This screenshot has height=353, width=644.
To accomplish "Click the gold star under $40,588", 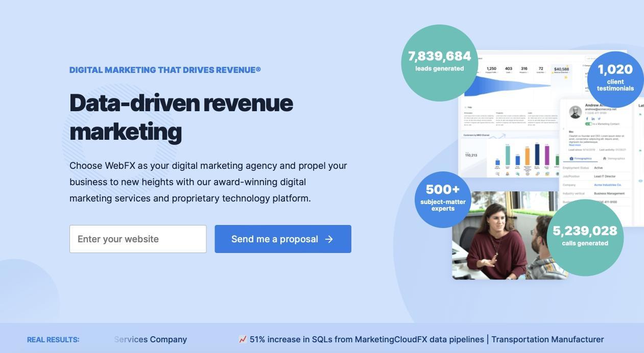I will click(x=566, y=77).
